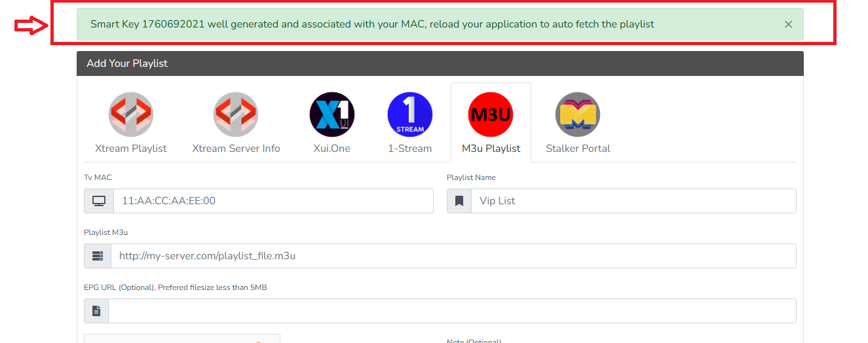Click the Smart Key generated message text

point(372,24)
